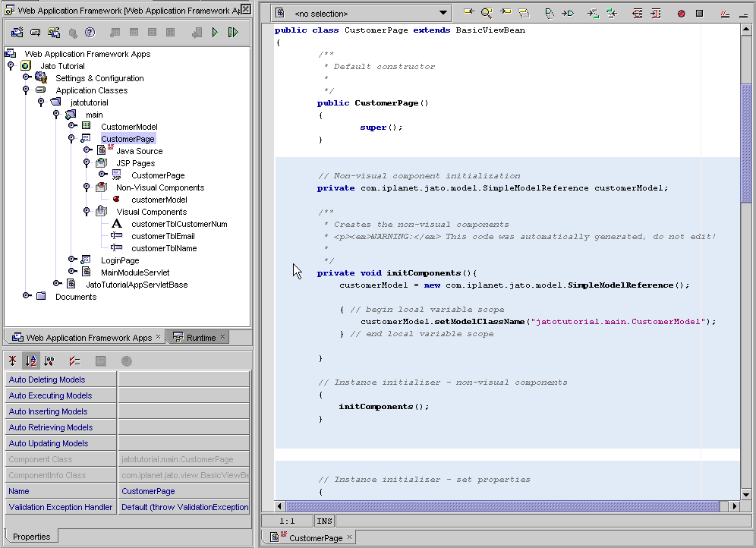This screenshot has height=548, width=756.
Task: Stop the debugger with the red square icon
Action: click(699, 13)
